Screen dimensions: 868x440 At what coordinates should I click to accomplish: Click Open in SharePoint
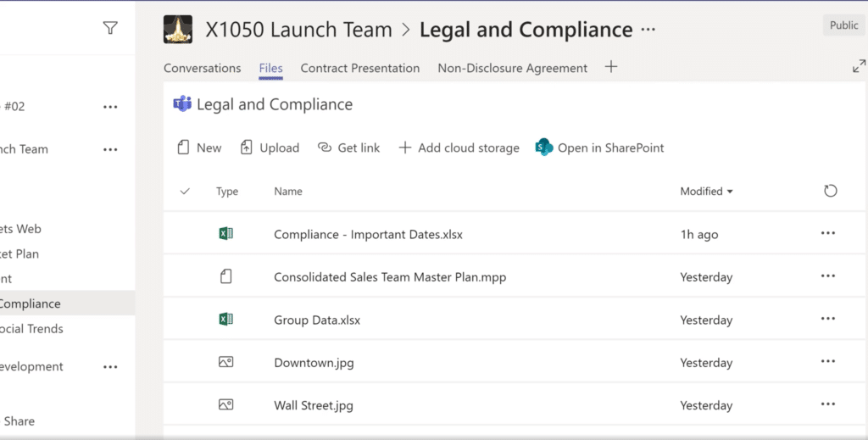[x=599, y=148]
